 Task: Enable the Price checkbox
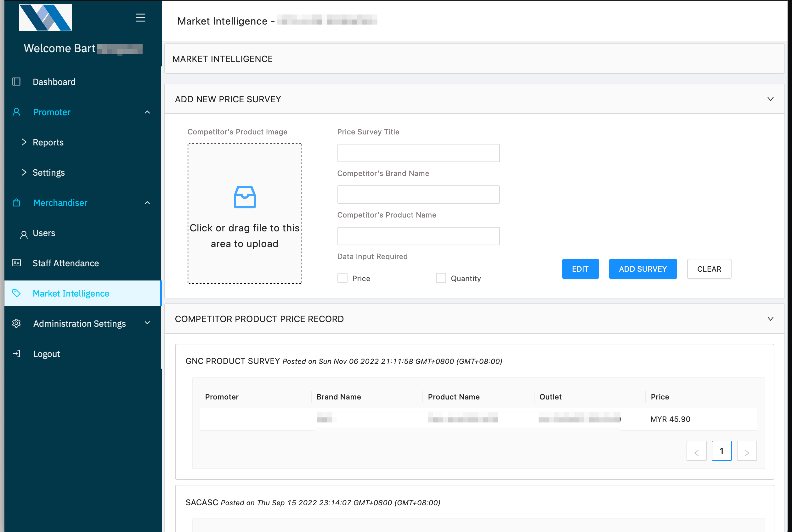pyautogui.click(x=342, y=278)
